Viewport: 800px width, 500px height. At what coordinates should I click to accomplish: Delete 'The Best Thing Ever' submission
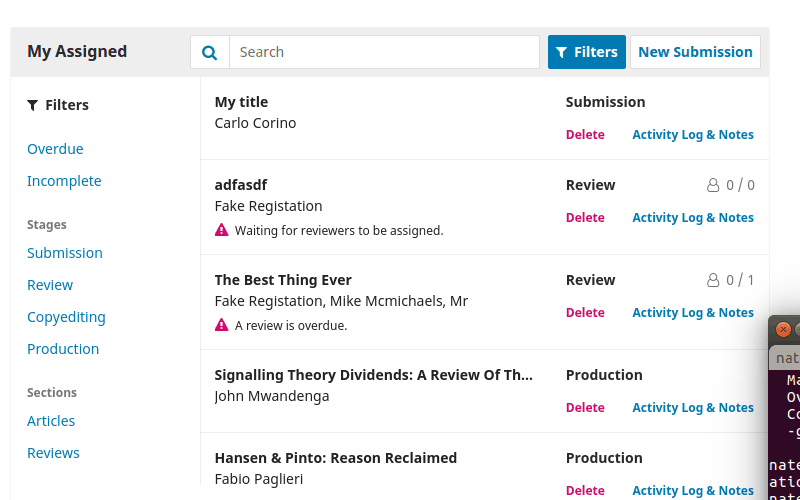point(585,313)
